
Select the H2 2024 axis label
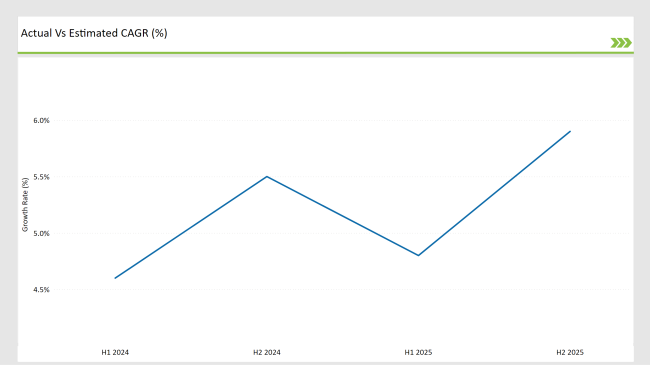pyautogui.click(x=267, y=352)
